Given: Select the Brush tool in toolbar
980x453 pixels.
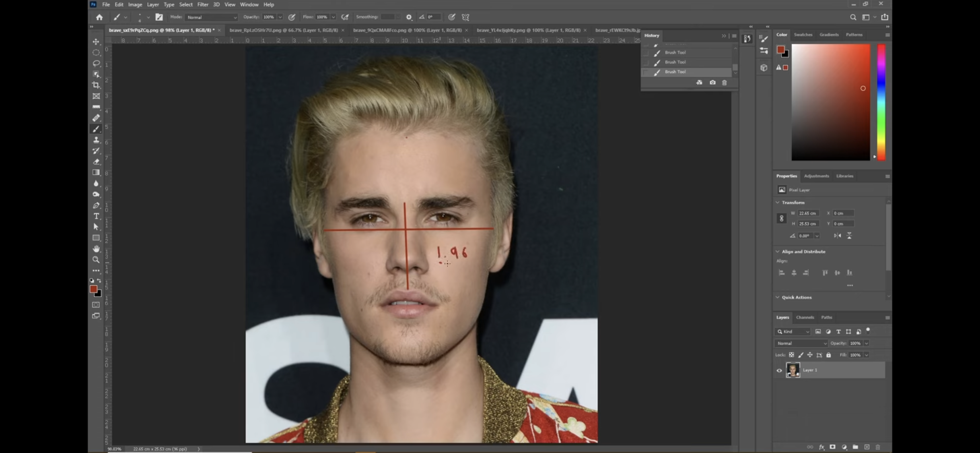Looking at the screenshot, I should tap(96, 129).
